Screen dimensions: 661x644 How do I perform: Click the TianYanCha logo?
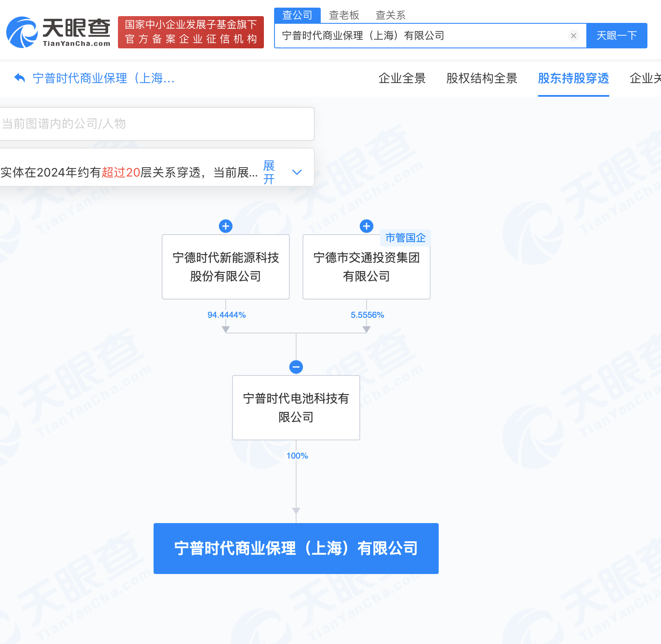pyautogui.click(x=59, y=32)
